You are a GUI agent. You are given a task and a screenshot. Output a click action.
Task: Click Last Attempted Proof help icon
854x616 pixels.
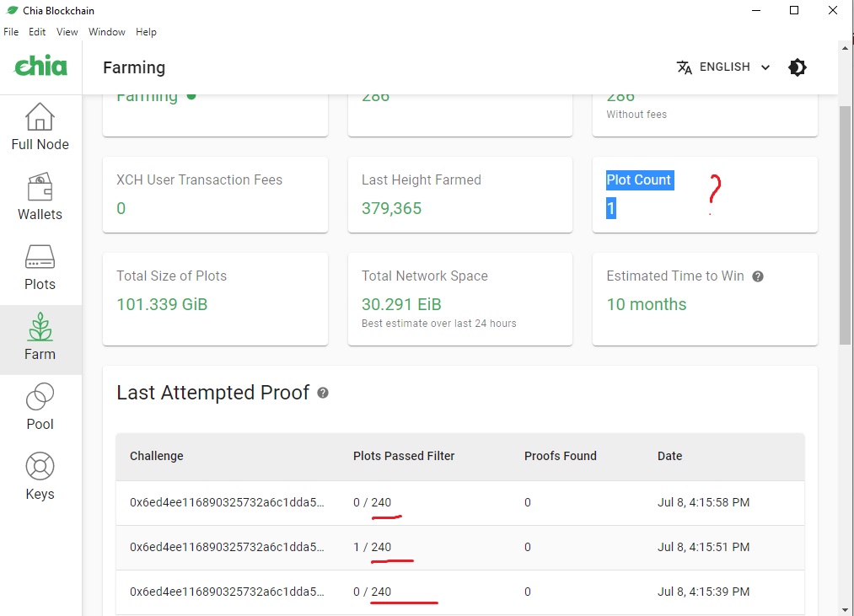click(323, 393)
